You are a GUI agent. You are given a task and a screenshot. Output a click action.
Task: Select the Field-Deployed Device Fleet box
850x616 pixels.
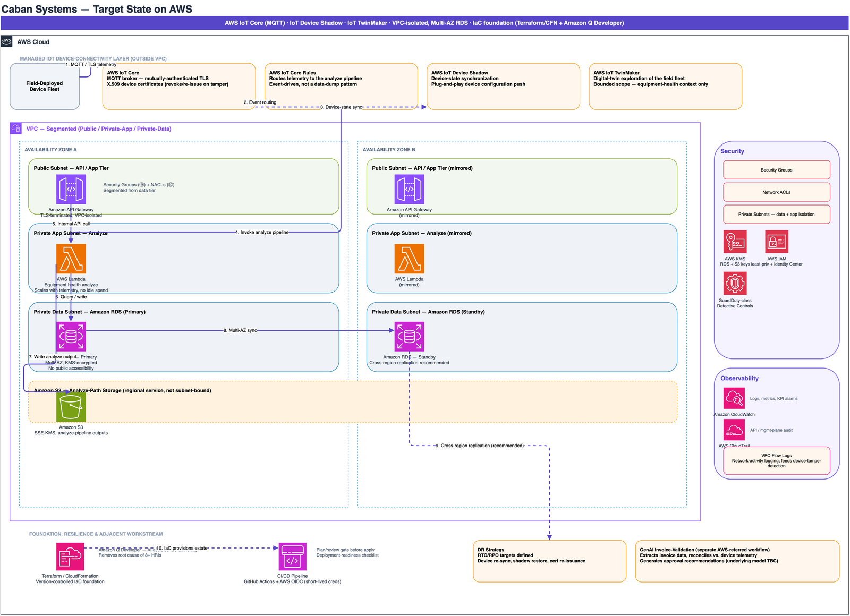(45, 87)
